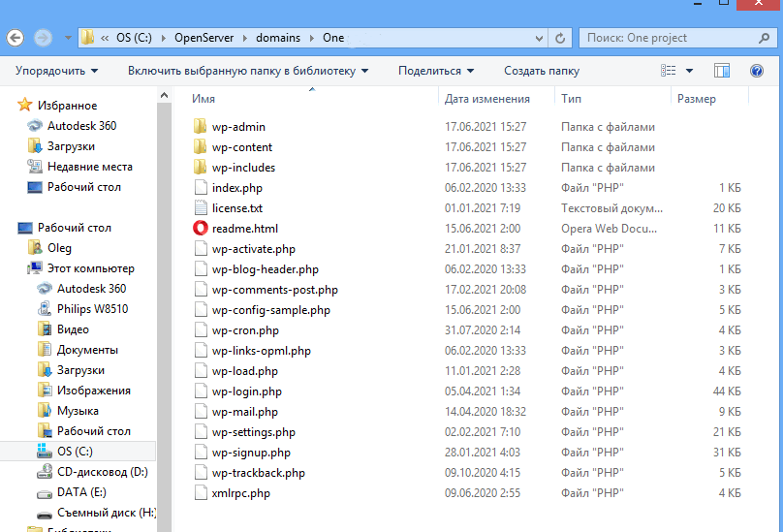Open Рабочий стол under Избранное
This screenshot has height=532, width=783.
pos(84,187)
